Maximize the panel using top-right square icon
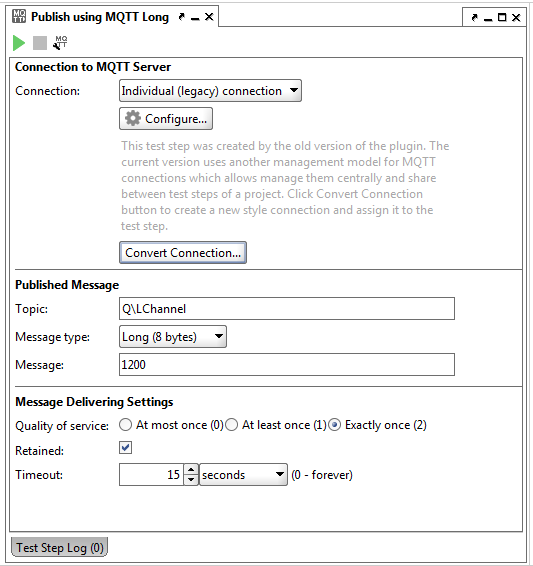The image size is (533, 566). click(x=502, y=17)
